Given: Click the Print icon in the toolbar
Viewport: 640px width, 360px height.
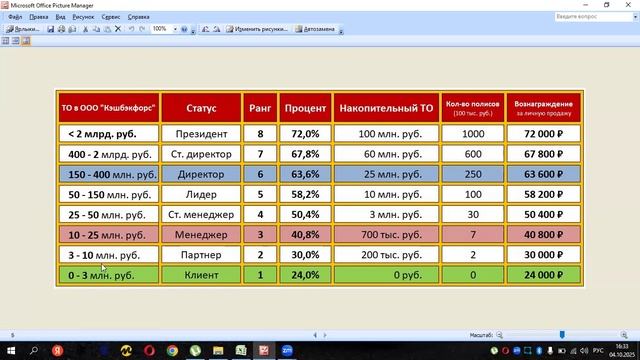Looking at the screenshot, I should tap(62, 29).
